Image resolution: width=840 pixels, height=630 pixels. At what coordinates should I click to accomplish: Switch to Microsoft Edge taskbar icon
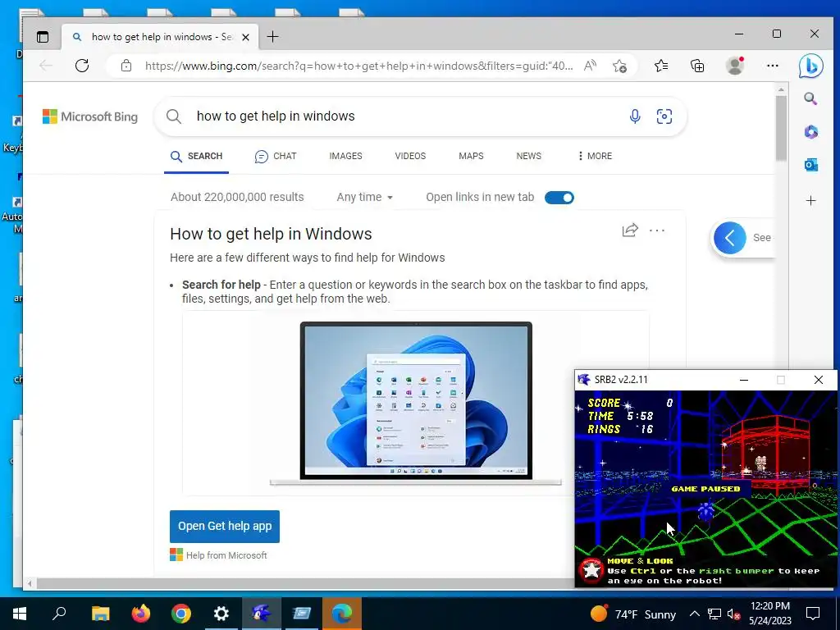pos(342,614)
